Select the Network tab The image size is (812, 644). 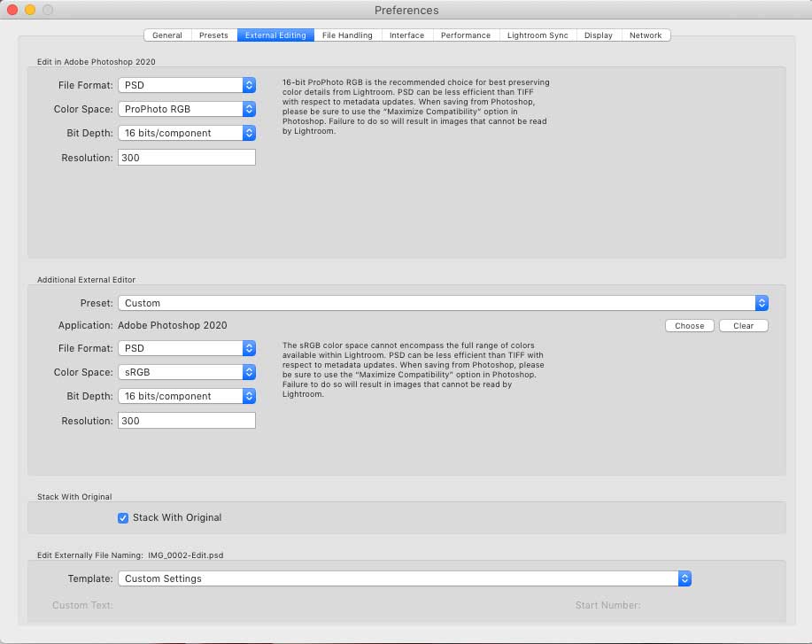(646, 35)
